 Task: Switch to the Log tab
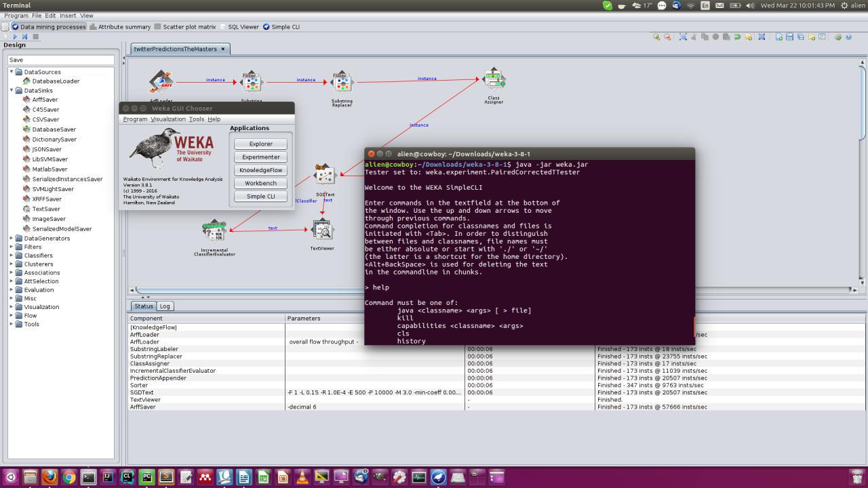point(165,306)
